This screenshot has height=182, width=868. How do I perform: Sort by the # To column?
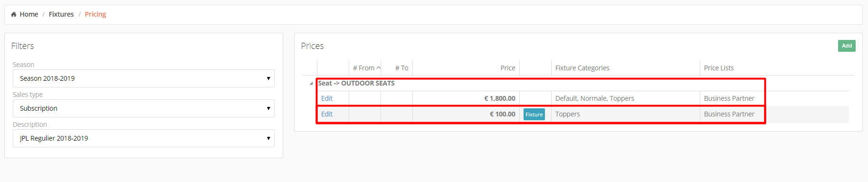point(402,68)
